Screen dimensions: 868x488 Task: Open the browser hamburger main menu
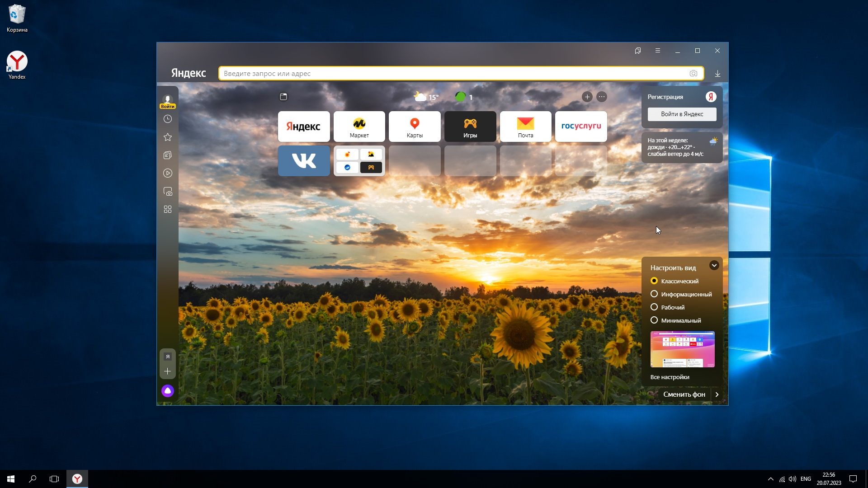click(x=658, y=51)
